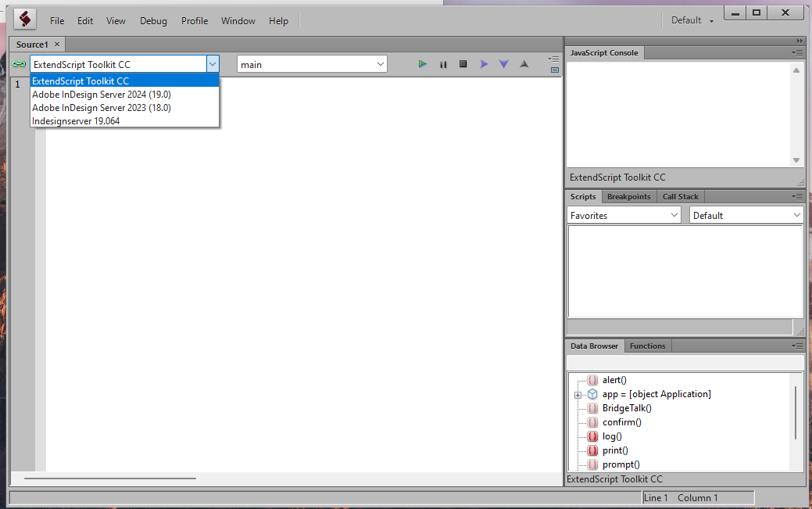Collapse the target application dropdown arrow
Screen dimensions: 812x509
[x=213, y=64]
